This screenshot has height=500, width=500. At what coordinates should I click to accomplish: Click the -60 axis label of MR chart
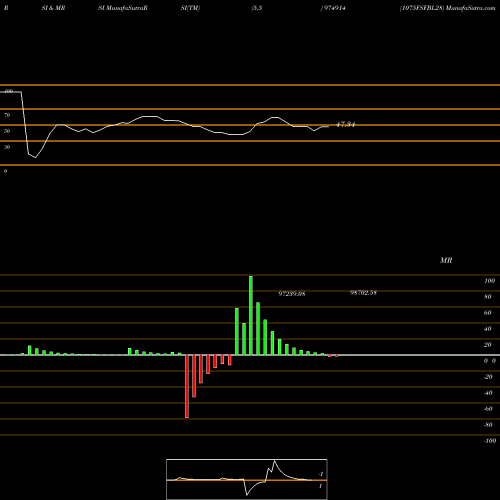488,409
